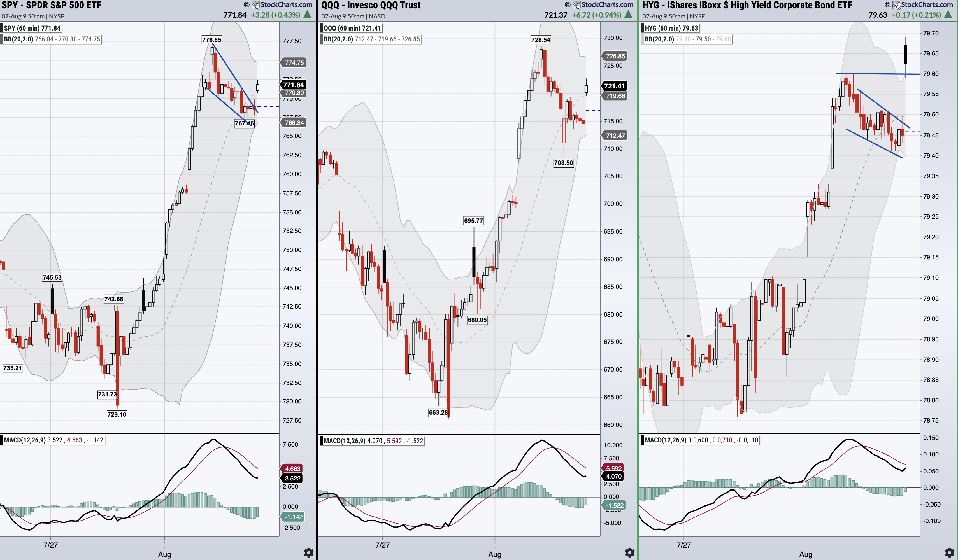Click the 745.53 price annotation on SPY
The height and width of the screenshot is (560, 958).
(x=52, y=277)
